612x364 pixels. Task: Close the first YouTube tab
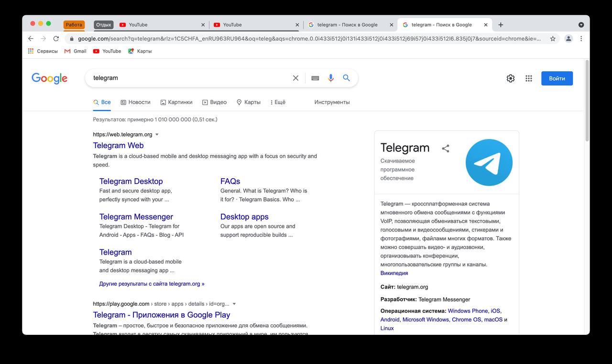[203, 25]
